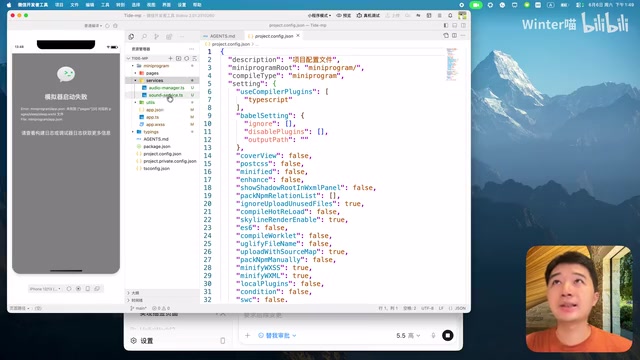The width and height of the screenshot is (640, 360).
Task: Open the File menu in macOS menu bar
Action: 74,5
